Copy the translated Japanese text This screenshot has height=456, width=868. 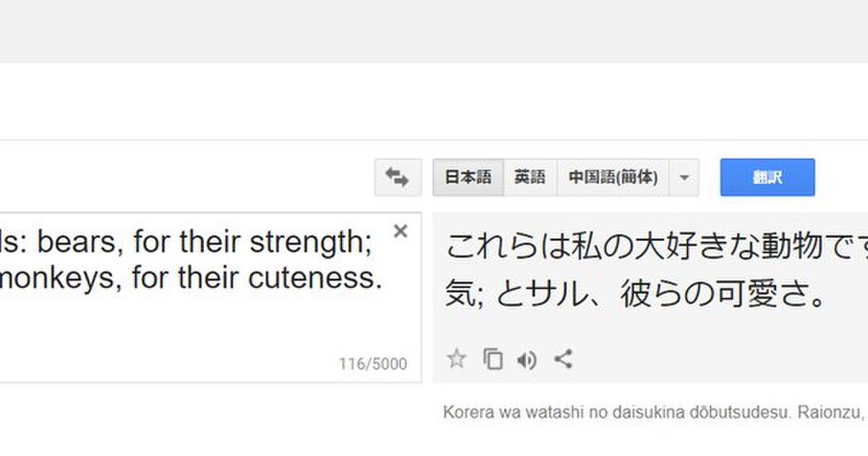pyautogui.click(x=493, y=359)
